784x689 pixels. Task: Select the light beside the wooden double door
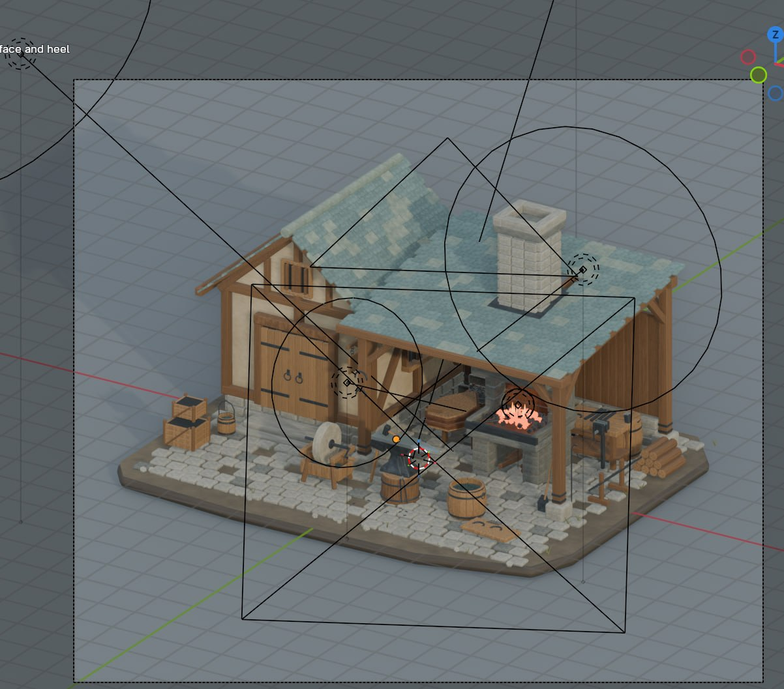tap(347, 383)
